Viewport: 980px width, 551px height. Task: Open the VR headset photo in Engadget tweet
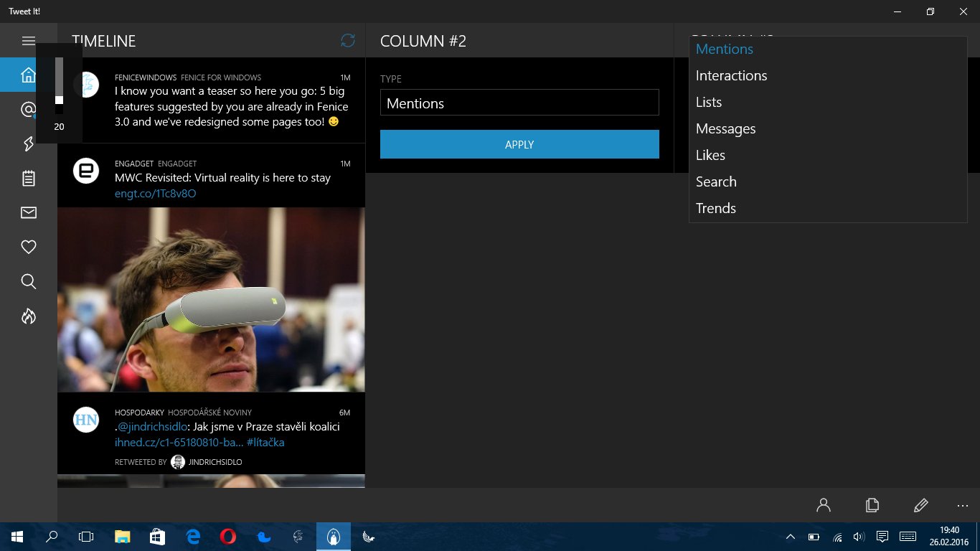[x=211, y=300]
